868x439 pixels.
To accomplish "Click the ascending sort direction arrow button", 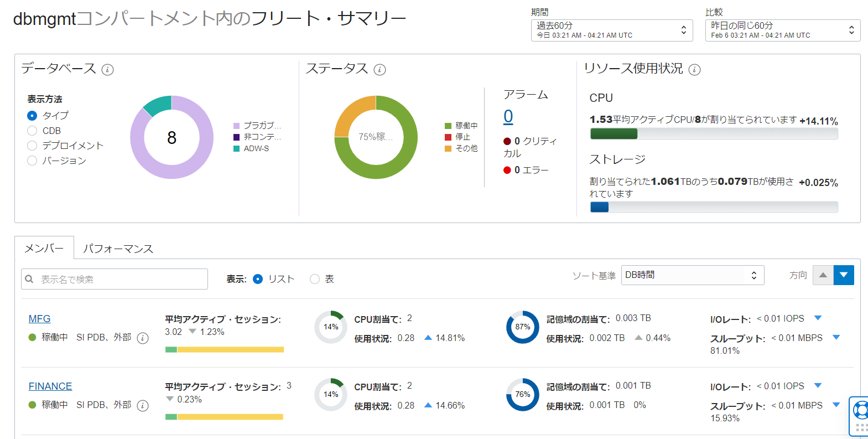I will click(x=823, y=275).
